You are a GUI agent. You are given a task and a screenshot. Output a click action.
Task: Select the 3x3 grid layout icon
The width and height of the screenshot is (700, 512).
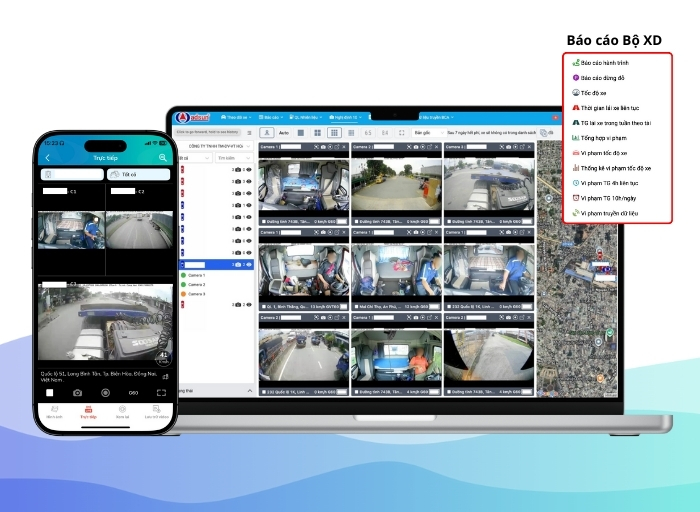tap(334, 132)
